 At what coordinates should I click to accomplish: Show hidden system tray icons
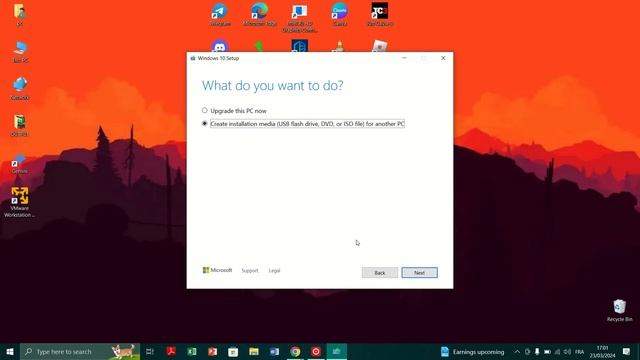[517, 351]
